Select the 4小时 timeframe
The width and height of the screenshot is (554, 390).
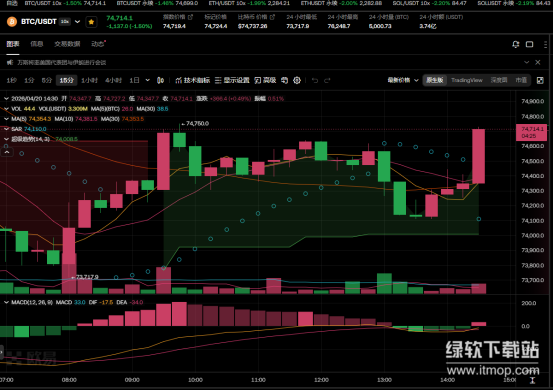click(113, 81)
